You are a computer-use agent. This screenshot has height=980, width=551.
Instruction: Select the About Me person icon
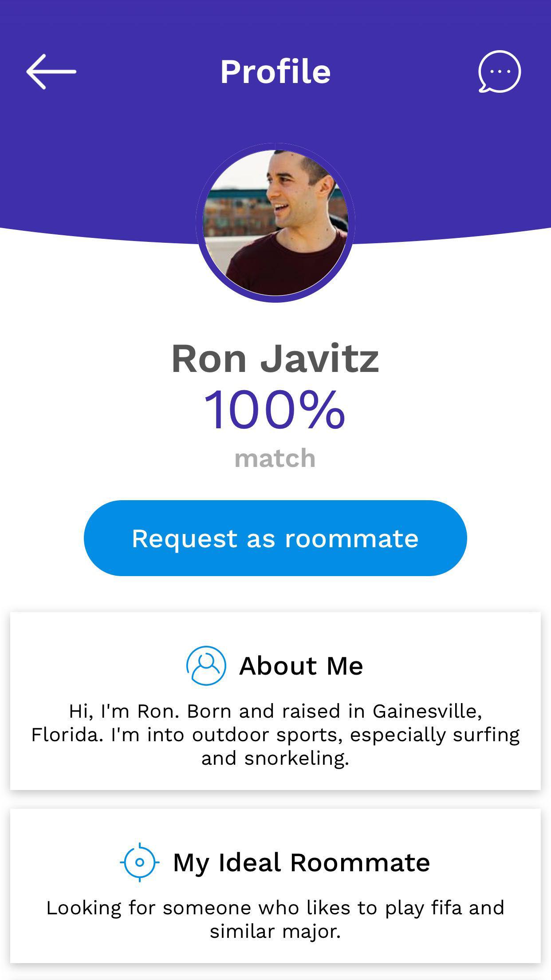tap(206, 666)
